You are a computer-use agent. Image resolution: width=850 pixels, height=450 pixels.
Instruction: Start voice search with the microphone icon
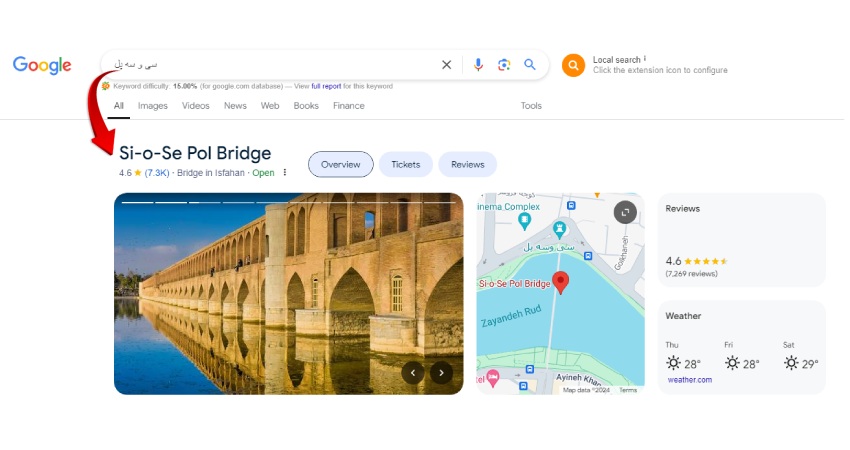point(478,65)
